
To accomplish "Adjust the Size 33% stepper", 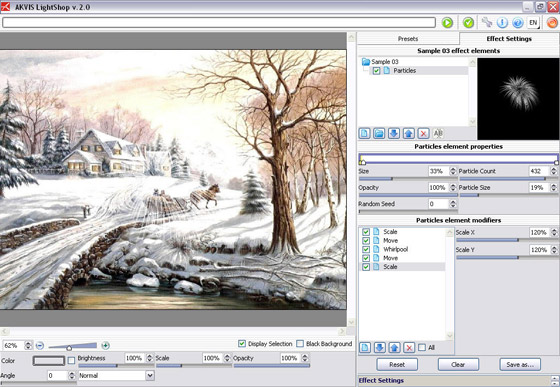I will click(x=453, y=171).
